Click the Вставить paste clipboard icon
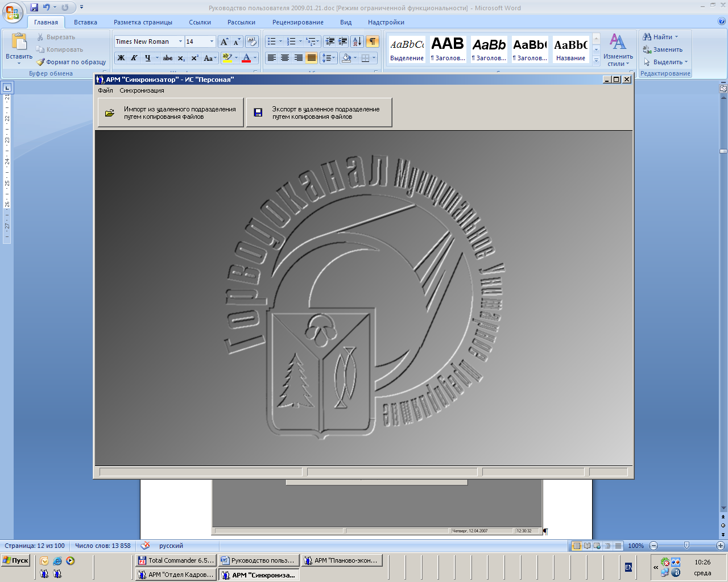Image resolution: width=728 pixels, height=582 pixels. (19, 42)
